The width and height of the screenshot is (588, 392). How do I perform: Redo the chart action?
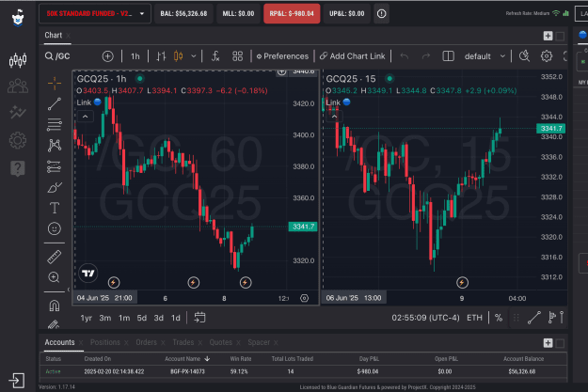(x=425, y=56)
